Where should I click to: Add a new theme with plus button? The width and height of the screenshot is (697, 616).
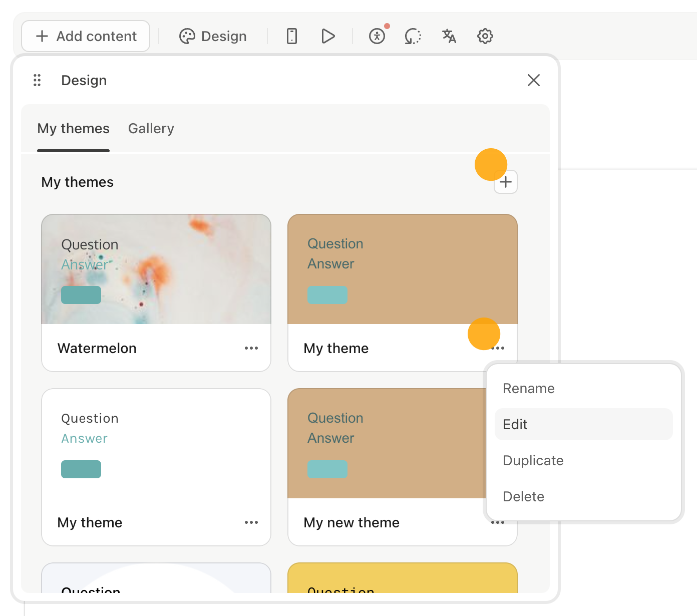pos(506,182)
